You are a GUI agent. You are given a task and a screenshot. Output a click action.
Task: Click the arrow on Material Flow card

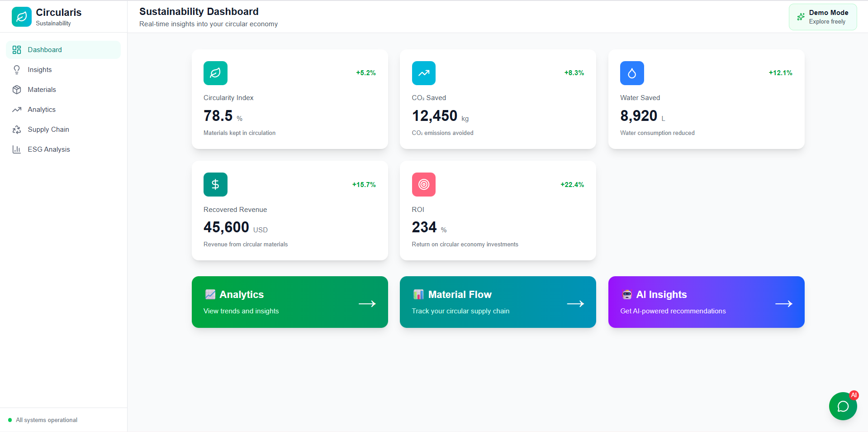575,304
